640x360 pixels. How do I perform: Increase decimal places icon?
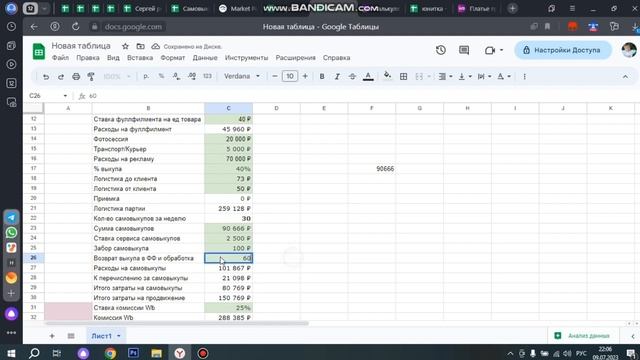(x=192, y=76)
